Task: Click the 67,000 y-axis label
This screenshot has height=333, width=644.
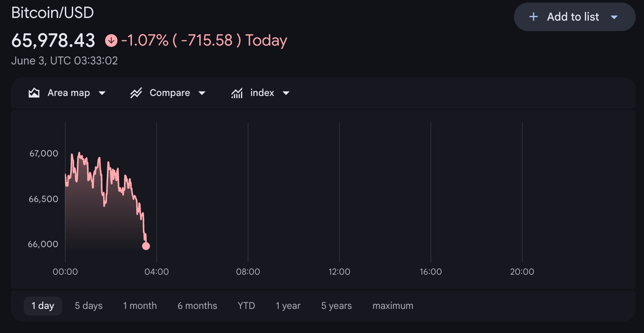Action: [x=44, y=153]
